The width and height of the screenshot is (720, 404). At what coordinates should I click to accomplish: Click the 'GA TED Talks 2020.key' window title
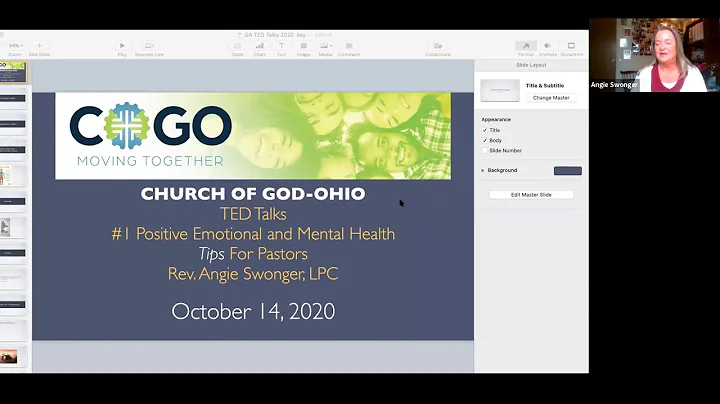coord(275,35)
